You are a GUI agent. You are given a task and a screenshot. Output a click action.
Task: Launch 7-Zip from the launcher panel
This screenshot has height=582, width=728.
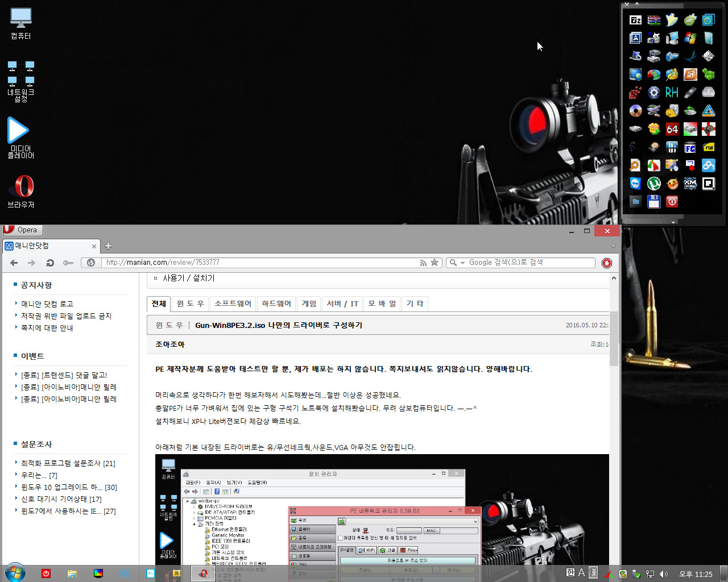(635, 20)
